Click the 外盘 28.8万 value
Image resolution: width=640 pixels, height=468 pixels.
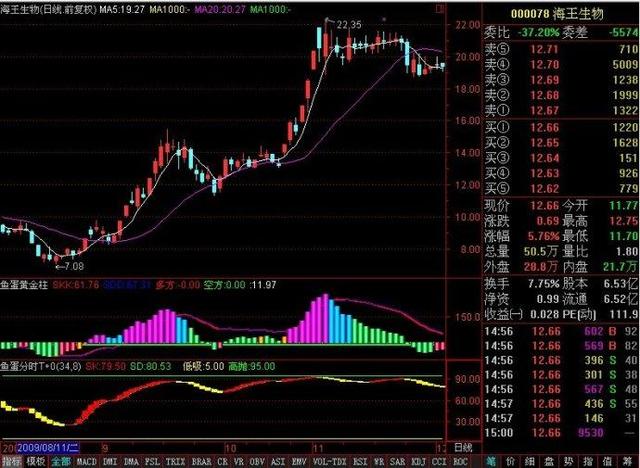[x=541, y=267]
